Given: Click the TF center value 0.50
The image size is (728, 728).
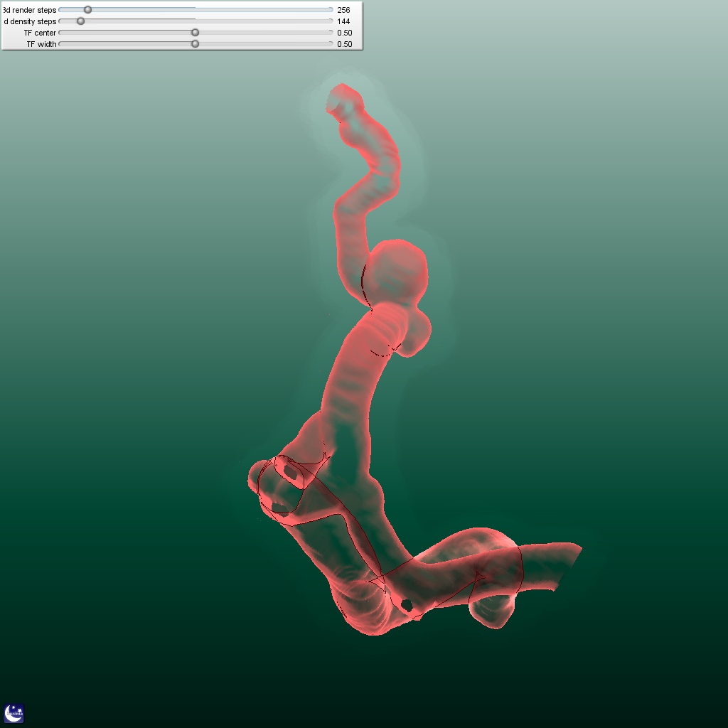Looking at the screenshot, I should pos(345,33).
